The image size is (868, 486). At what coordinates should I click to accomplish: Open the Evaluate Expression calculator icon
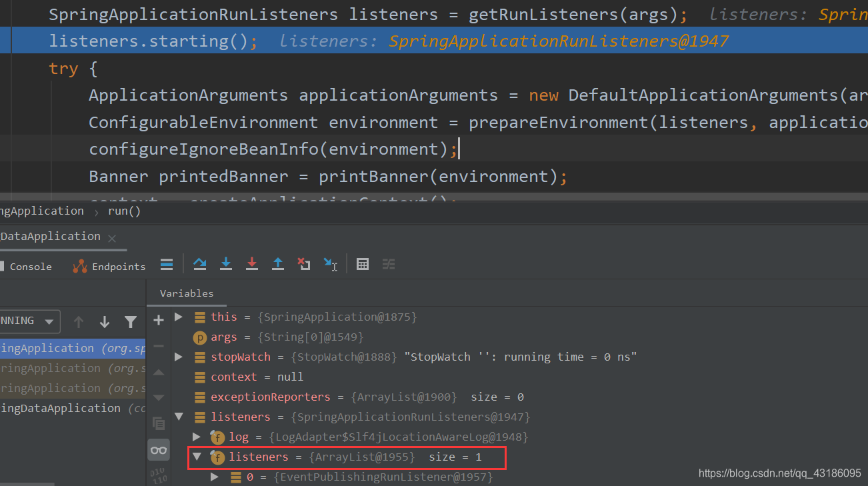click(x=363, y=264)
